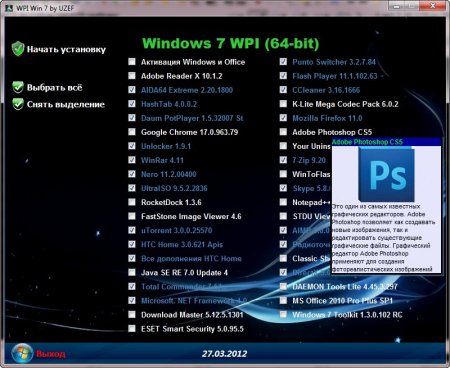Click the Adobe Photoshop CS5 tooltip title
The image size is (450, 368).
[367, 142]
